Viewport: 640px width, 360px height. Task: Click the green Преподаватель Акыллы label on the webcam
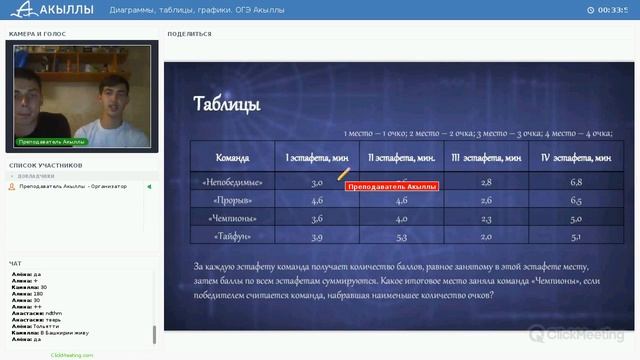coord(51,142)
